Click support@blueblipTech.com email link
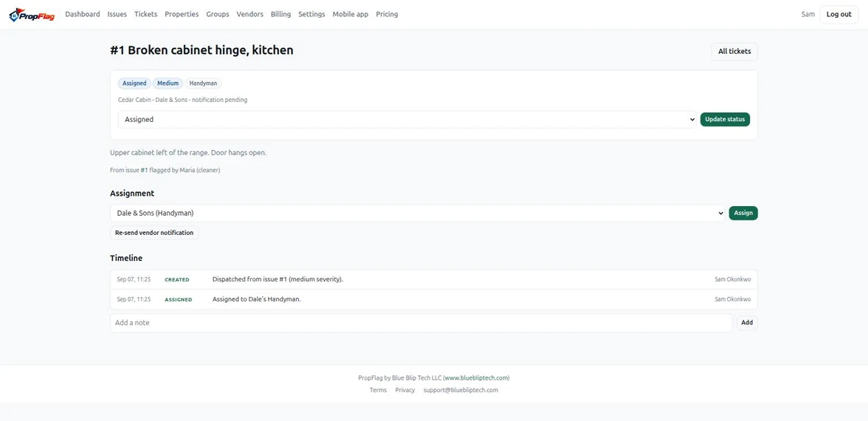This screenshot has width=868, height=421. point(461,390)
